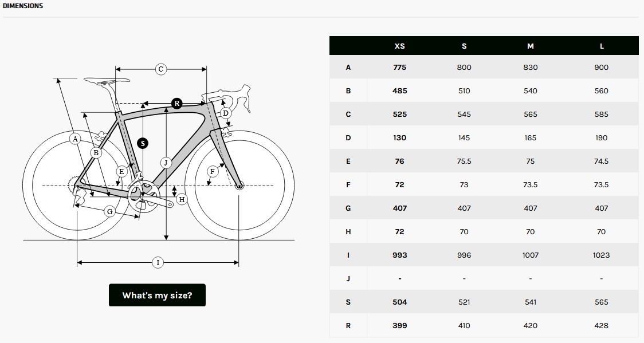
Task: Click the XS value 993 for row I
Action: tap(400, 255)
